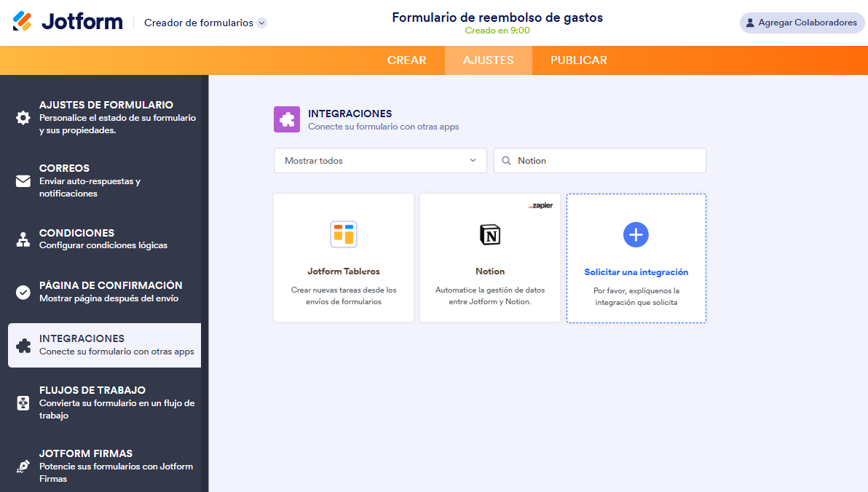The height and width of the screenshot is (492, 868).
Task: Open the Ajustes de Formulario gear icon
Action: 23,118
